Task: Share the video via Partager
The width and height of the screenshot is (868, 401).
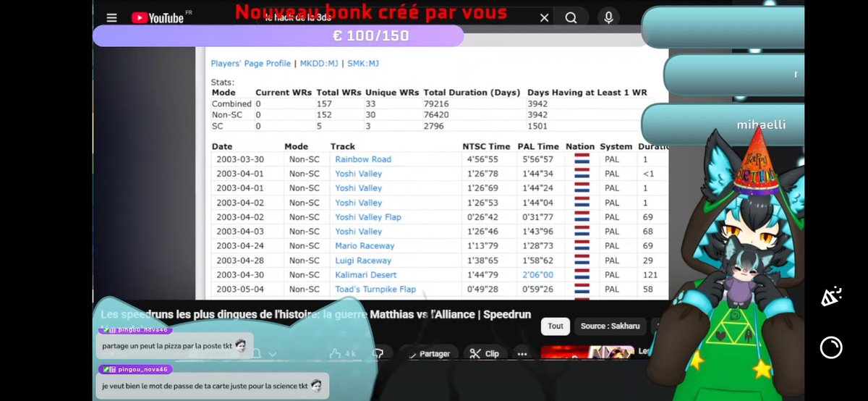Action: pos(429,354)
